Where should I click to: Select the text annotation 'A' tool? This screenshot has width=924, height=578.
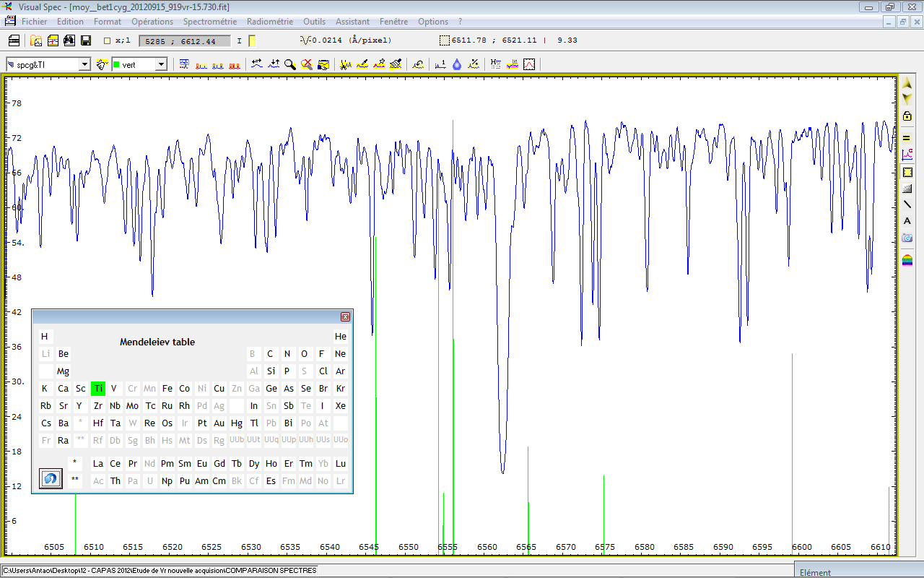pyautogui.click(x=907, y=221)
